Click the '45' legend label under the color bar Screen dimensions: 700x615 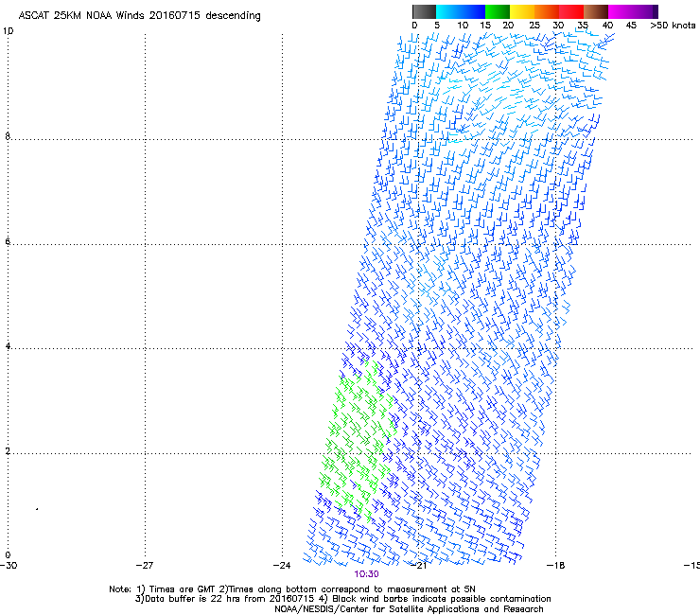pos(631,26)
